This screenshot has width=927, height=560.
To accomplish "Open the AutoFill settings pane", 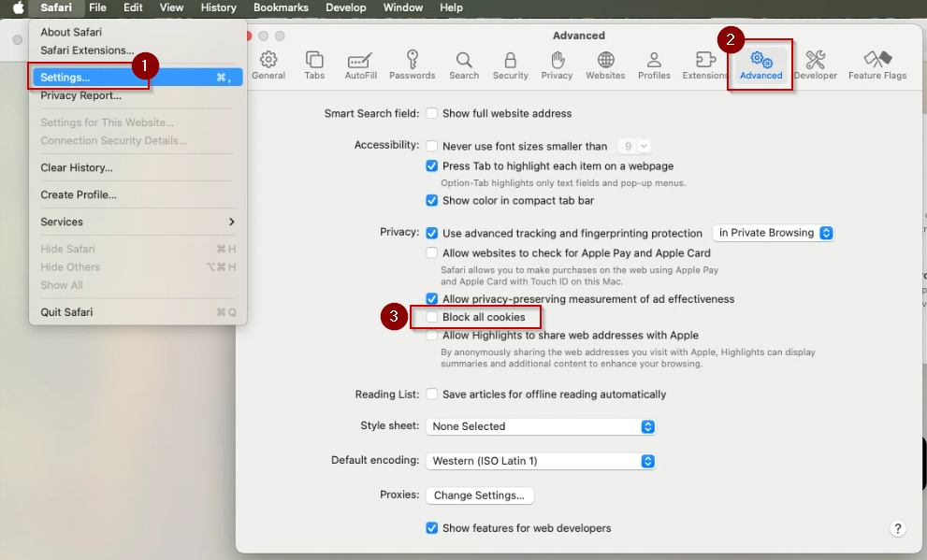I will [x=361, y=63].
